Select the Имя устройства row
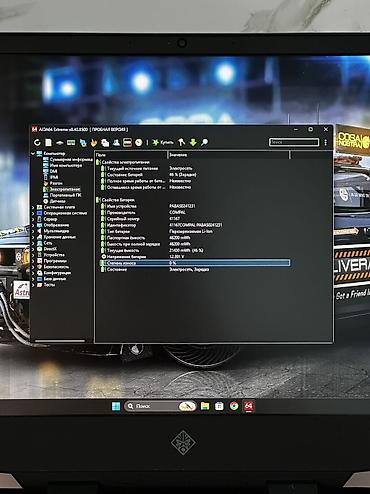 [x=195, y=206]
